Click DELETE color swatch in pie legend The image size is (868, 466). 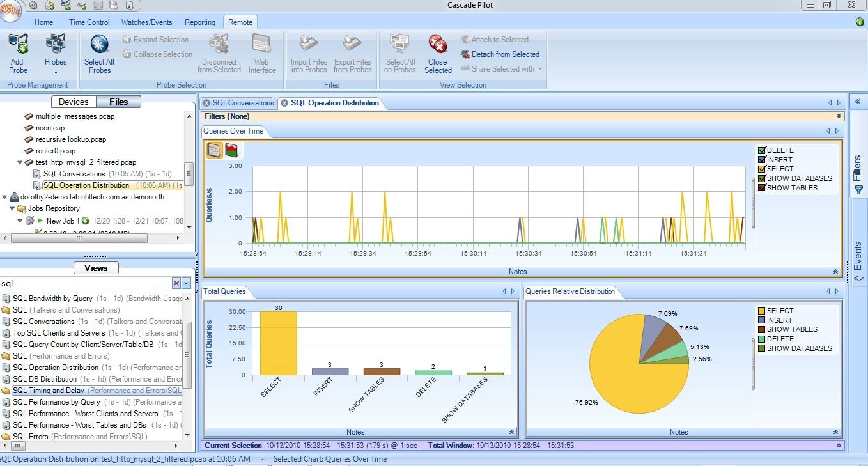pyautogui.click(x=761, y=339)
